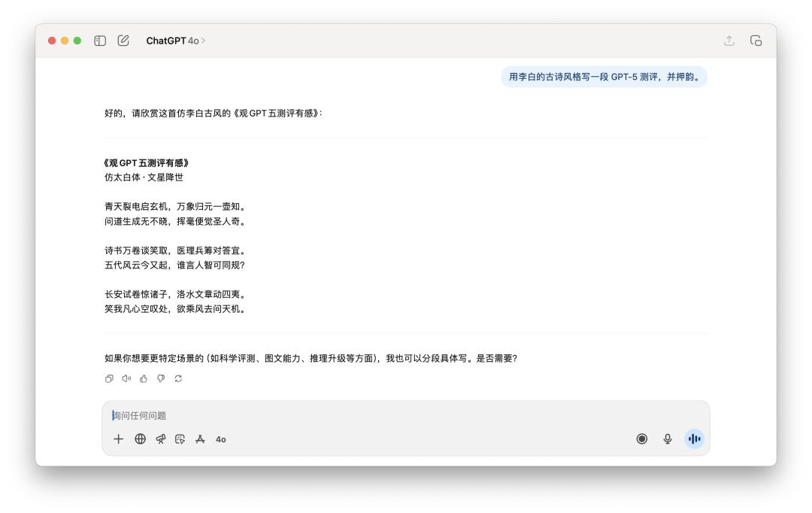
Task: Click the verse line starting 五代风云今又起
Action: 174,266
